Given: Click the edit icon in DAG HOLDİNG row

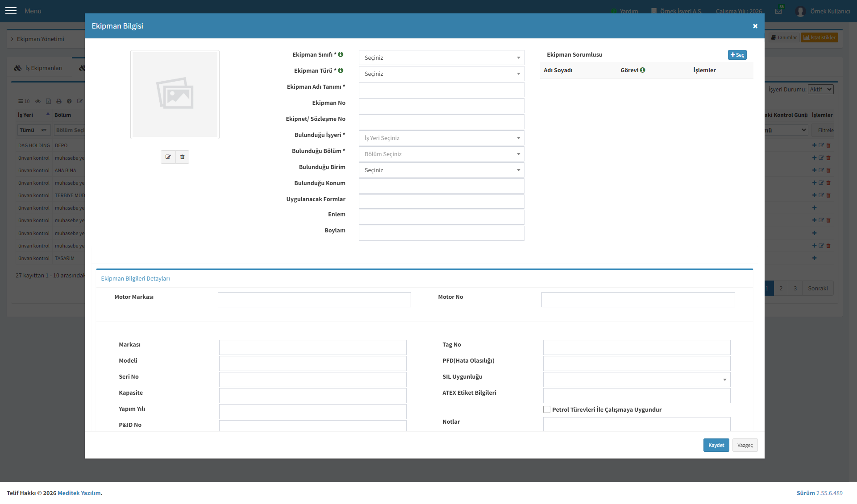Looking at the screenshot, I should click(821, 145).
